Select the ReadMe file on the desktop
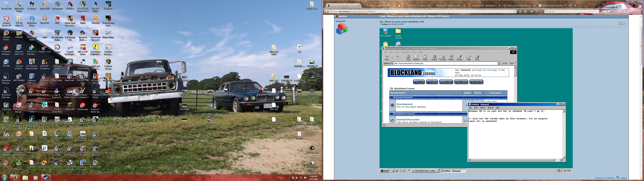644x181 pixels. (299, 135)
